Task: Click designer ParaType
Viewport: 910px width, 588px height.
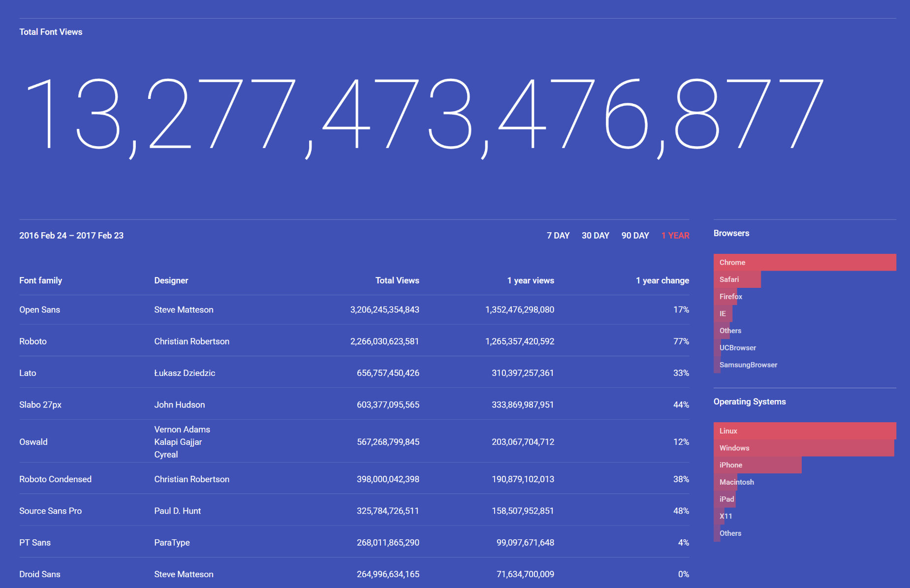Action: click(172, 543)
